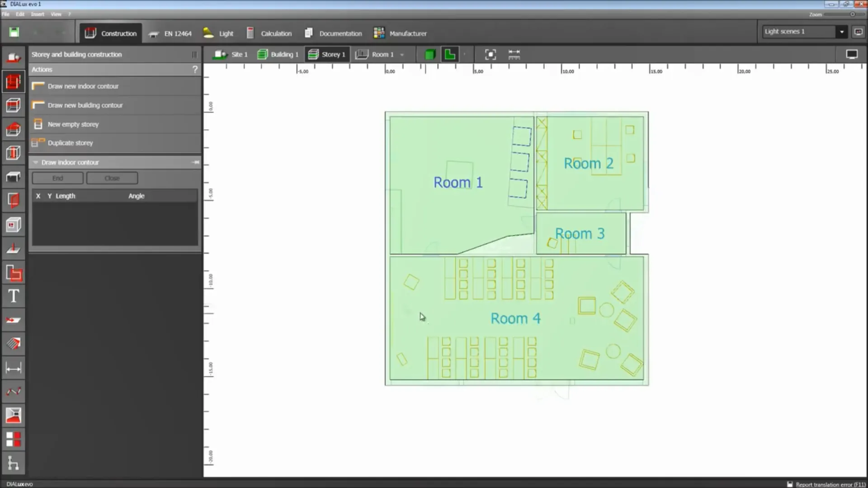Viewport: 868px width, 488px height.
Task: Select the site tool icon in sidebar
Action: [13, 58]
